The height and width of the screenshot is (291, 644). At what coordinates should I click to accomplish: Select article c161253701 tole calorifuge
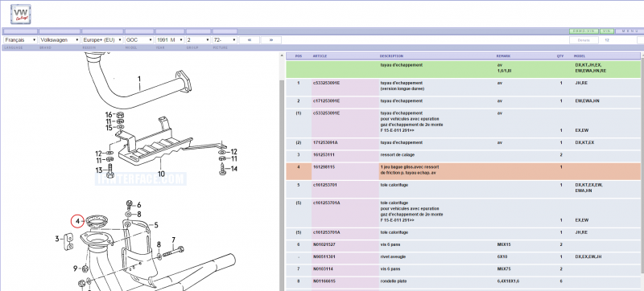325,185
